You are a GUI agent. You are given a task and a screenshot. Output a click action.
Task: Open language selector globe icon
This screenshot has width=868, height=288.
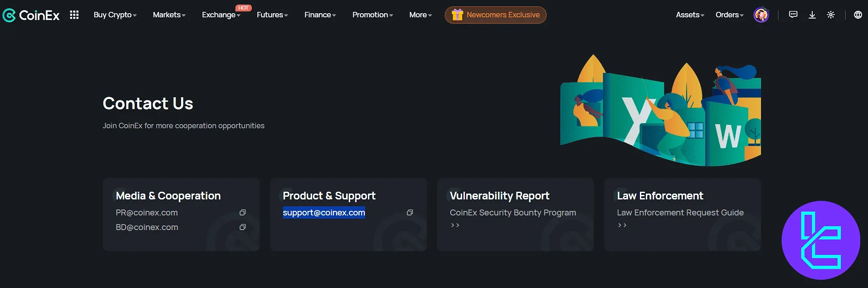click(x=858, y=15)
